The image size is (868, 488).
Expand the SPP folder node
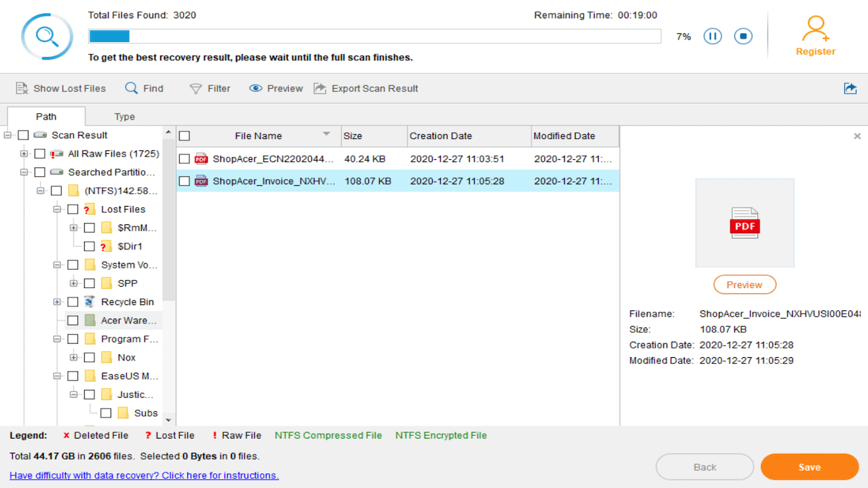click(73, 283)
